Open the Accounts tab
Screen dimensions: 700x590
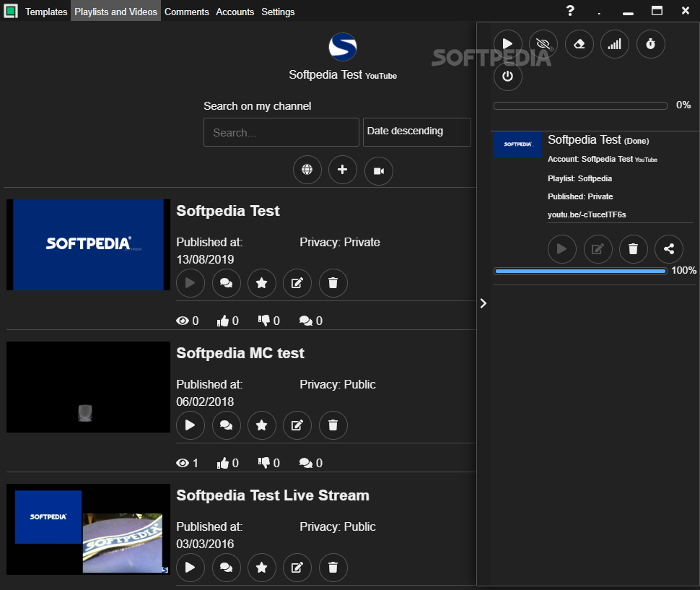pos(235,12)
